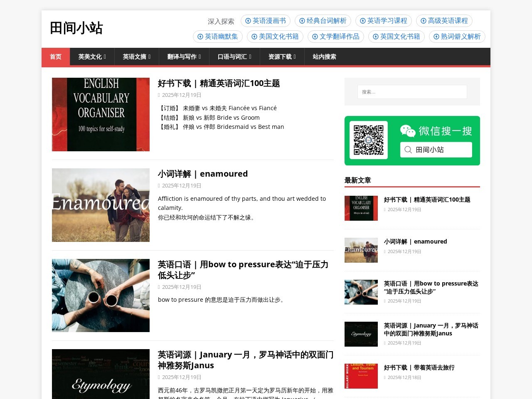Expand the 翻译与写作 dropdown menu

184,57
